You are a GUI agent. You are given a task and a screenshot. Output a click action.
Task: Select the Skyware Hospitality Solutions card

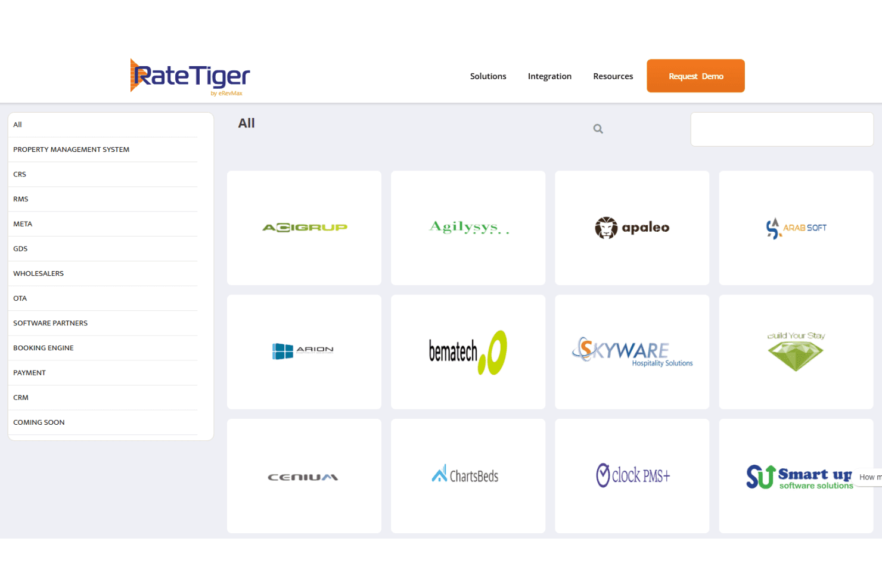tap(632, 351)
